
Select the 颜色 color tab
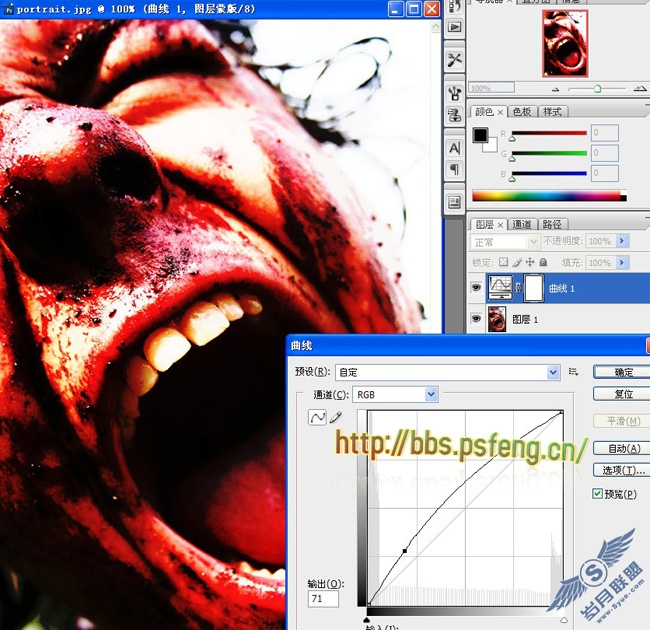click(x=484, y=112)
